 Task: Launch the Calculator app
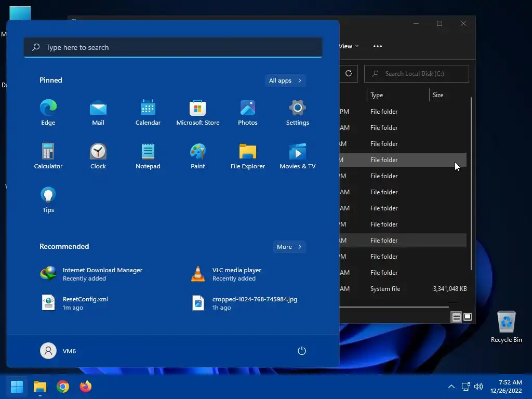point(48,156)
